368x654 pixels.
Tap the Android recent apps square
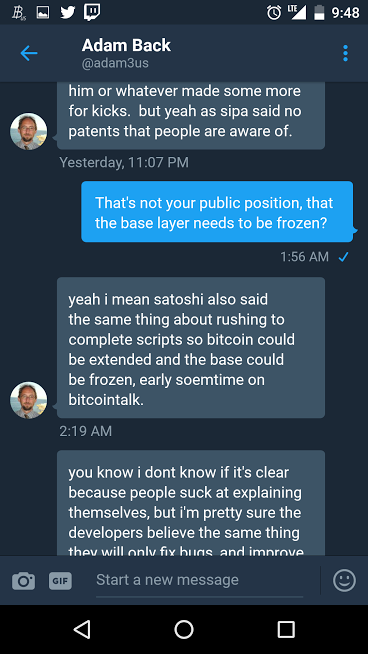tap(286, 629)
